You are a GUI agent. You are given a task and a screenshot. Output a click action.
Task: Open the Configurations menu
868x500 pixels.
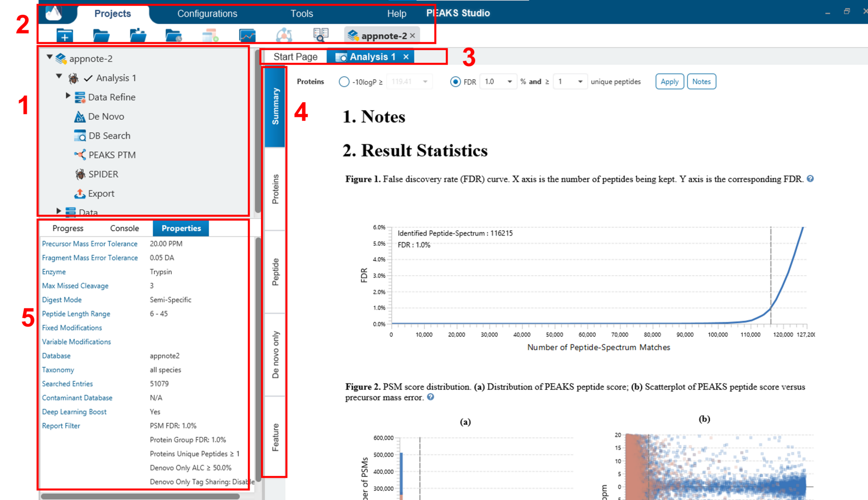coord(207,14)
